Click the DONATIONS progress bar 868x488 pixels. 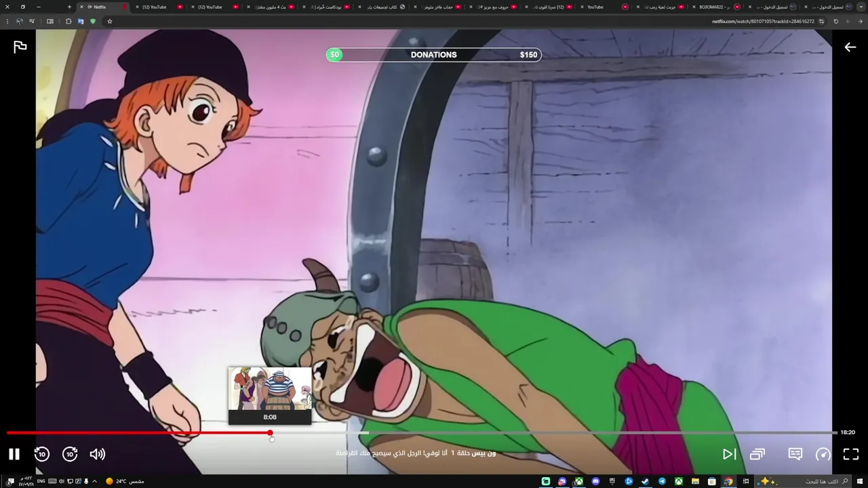click(x=434, y=55)
